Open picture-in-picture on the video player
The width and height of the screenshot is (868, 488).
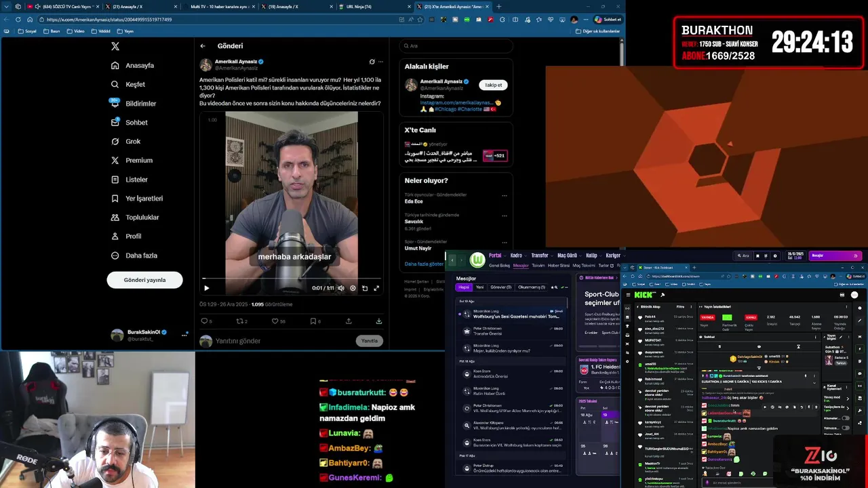[365, 288]
